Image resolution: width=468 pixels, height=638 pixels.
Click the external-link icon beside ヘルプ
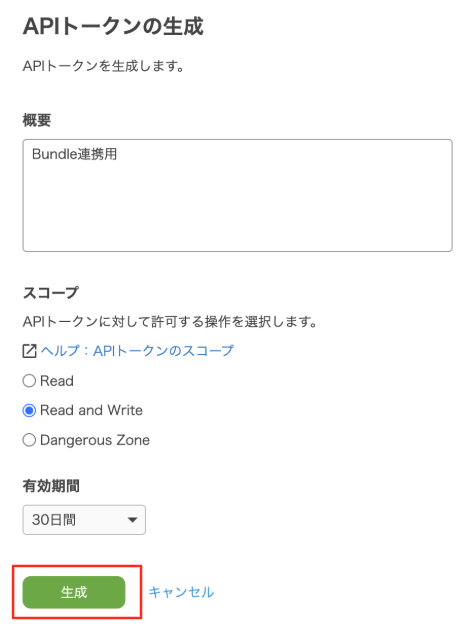pyautogui.click(x=29, y=351)
